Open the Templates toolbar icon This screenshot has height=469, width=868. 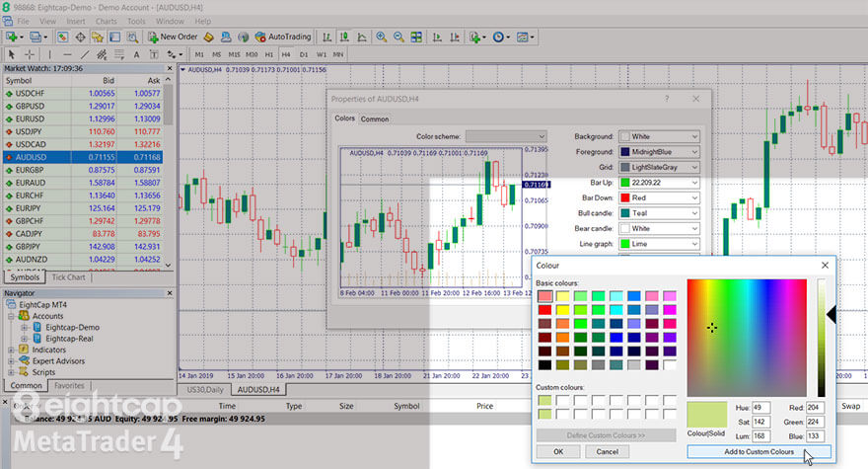click(x=524, y=38)
